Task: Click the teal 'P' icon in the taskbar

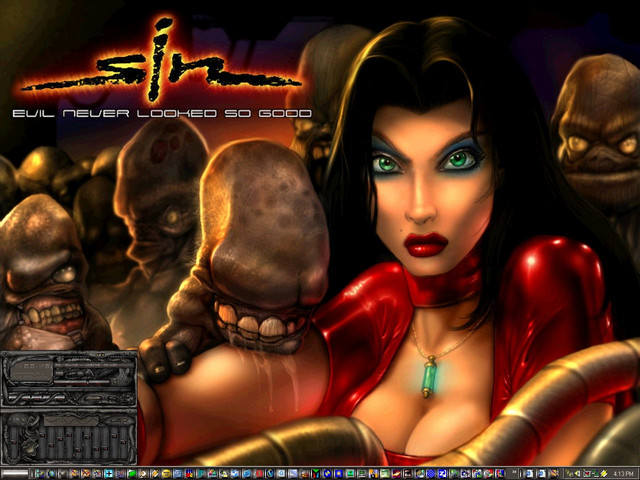Action: (x=201, y=474)
